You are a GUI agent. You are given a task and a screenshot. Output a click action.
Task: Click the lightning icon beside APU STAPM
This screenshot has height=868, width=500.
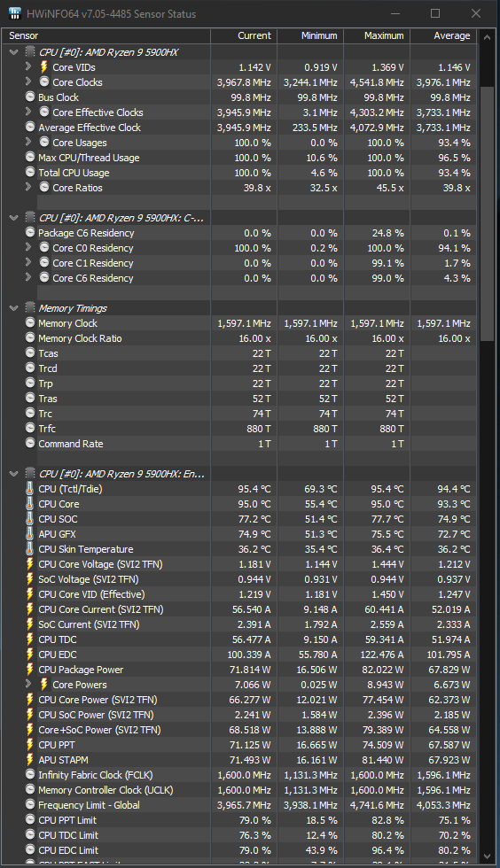pos(30,760)
